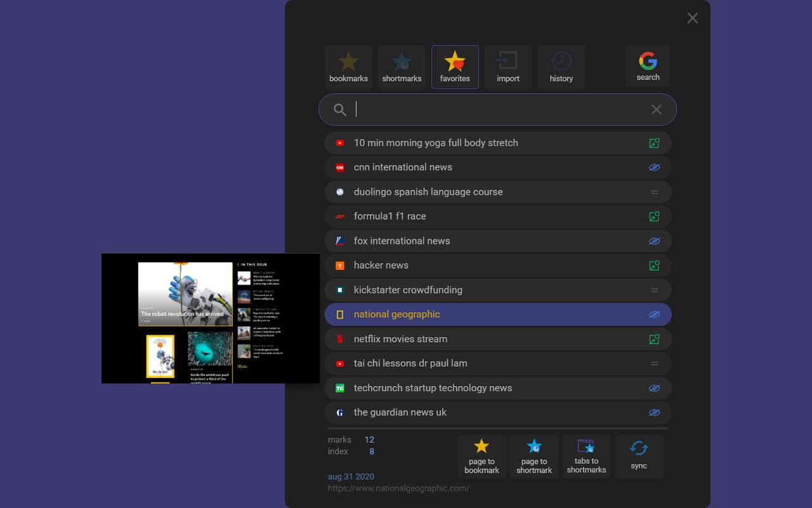
Task: Open tai chi lessons dr paul lam
Action: click(x=498, y=364)
